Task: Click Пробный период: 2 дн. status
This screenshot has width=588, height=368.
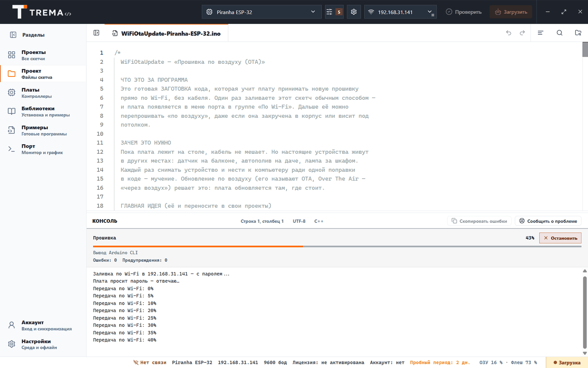Action: coord(440,363)
